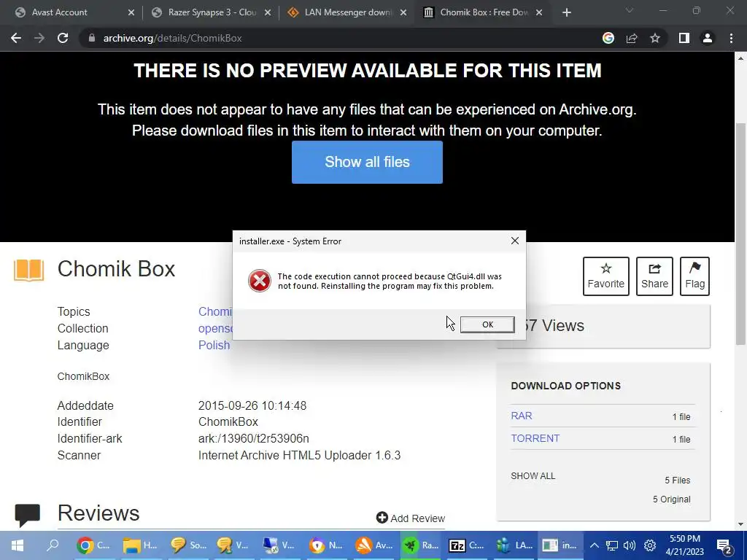Open File Explorer from the taskbar

coord(139,545)
